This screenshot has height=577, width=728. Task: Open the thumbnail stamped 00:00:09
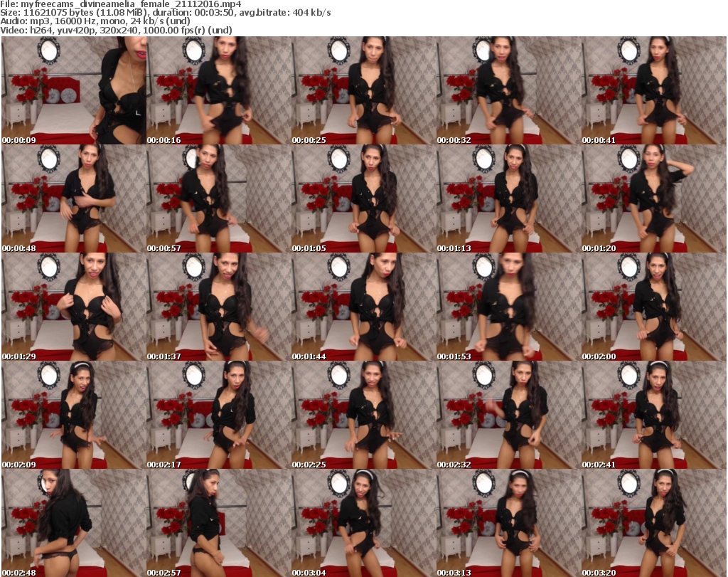(74, 90)
